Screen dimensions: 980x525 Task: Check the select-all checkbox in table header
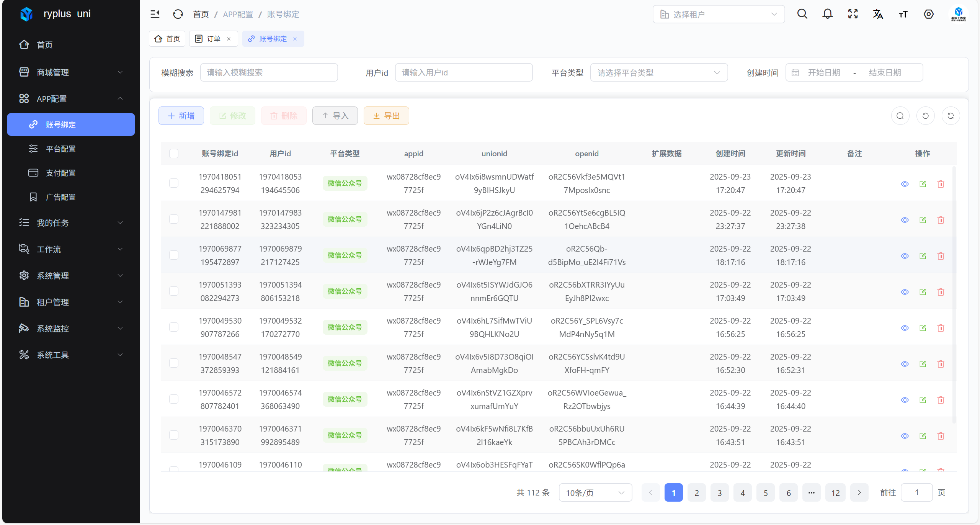pos(174,154)
